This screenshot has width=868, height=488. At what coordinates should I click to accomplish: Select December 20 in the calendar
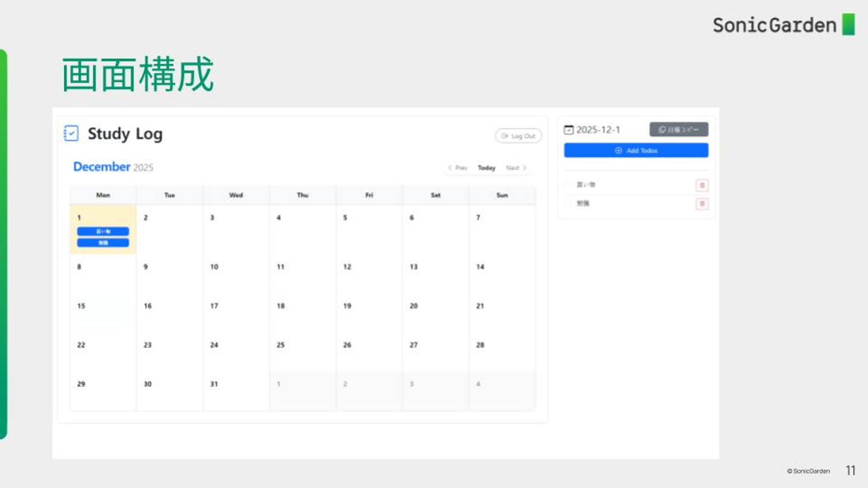pos(436,313)
